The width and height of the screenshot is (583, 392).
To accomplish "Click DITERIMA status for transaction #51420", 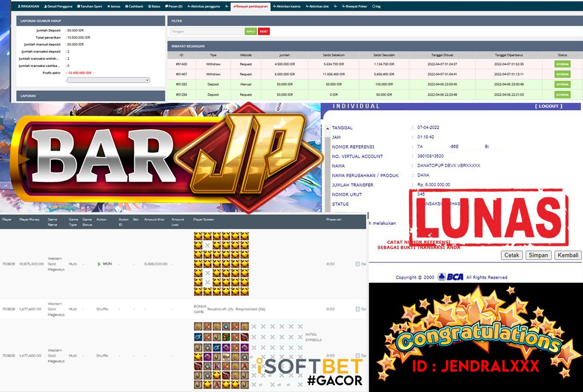I will tap(563, 64).
